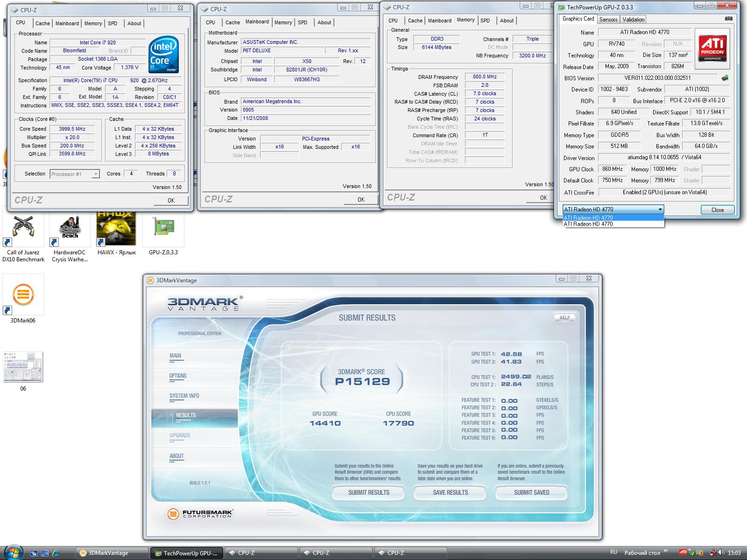This screenshot has height=560, width=747.
Task: Click the P15129 3DMark score
Action: 362,382
